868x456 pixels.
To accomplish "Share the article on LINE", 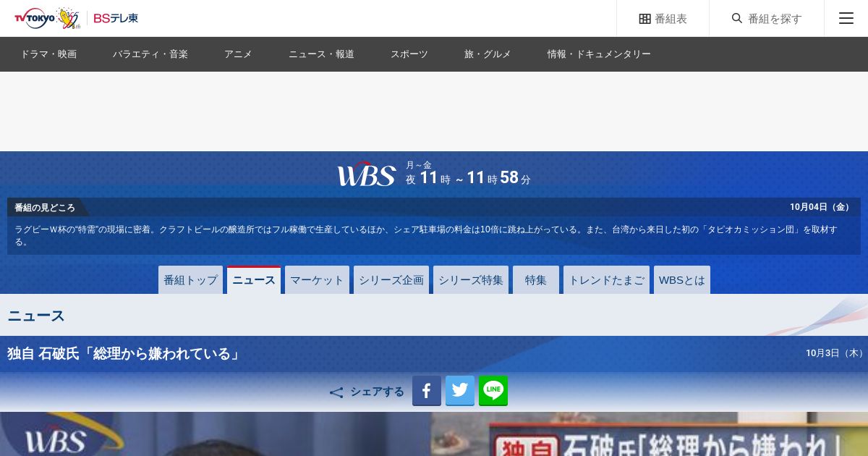I will pyautogui.click(x=493, y=391).
